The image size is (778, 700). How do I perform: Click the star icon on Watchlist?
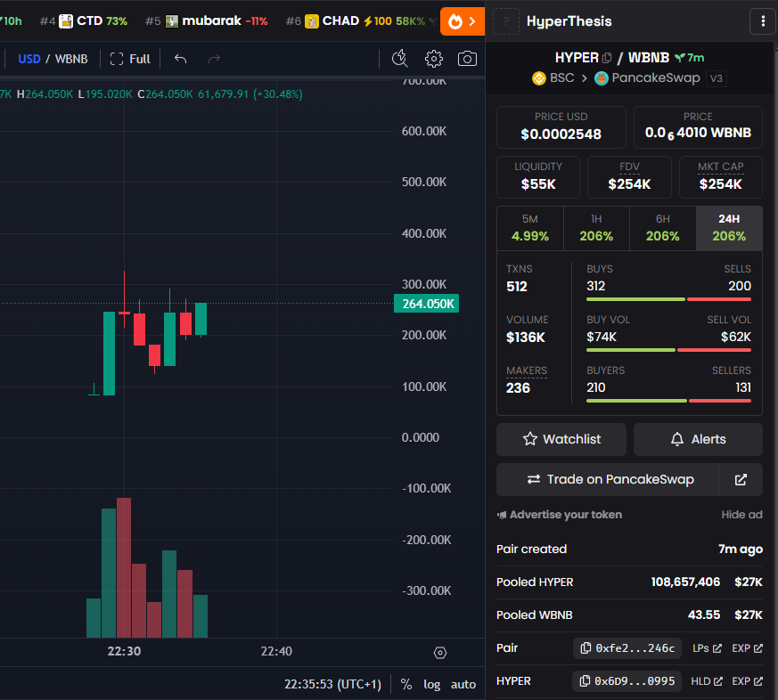[x=530, y=439]
